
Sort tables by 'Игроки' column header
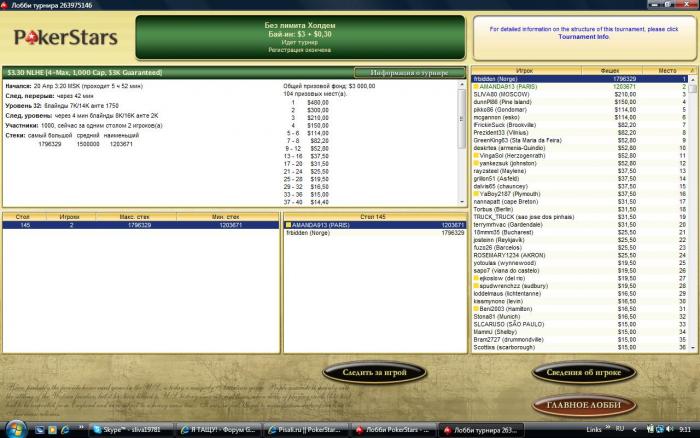(69, 217)
